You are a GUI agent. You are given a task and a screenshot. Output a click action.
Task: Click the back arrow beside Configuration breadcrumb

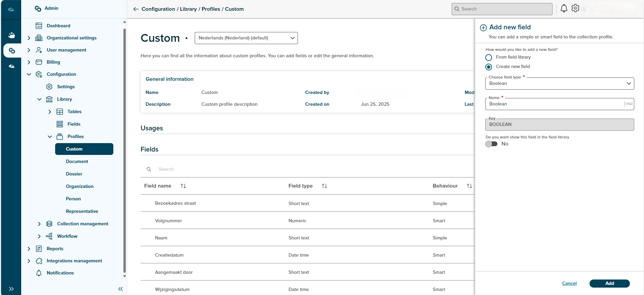tap(136, 9)
